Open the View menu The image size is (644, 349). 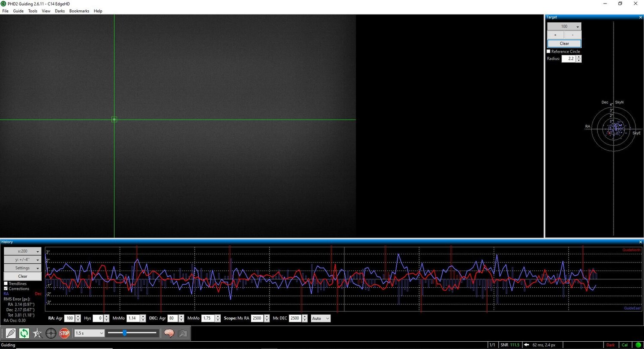(46, 11)
